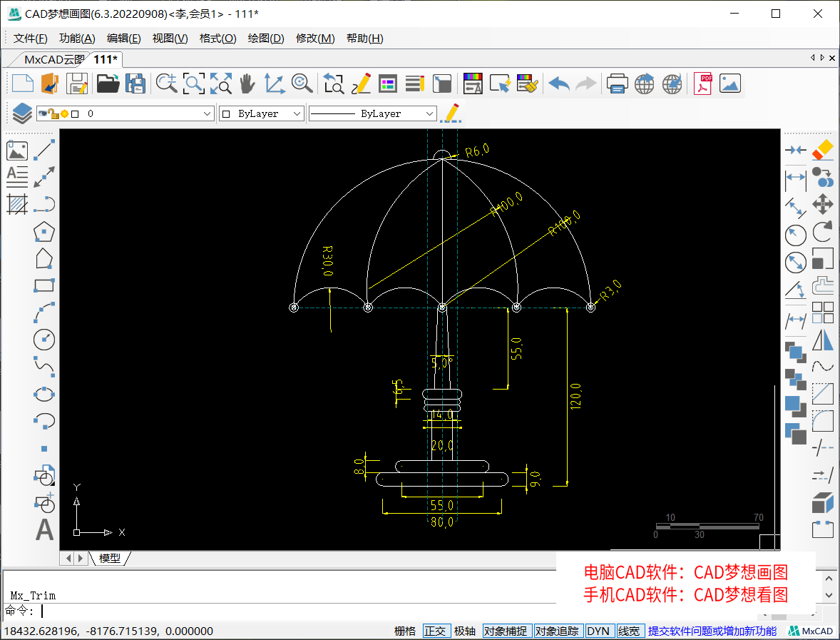
Task: Select the Hatch fill tool
Action: [x=17, y=204]
